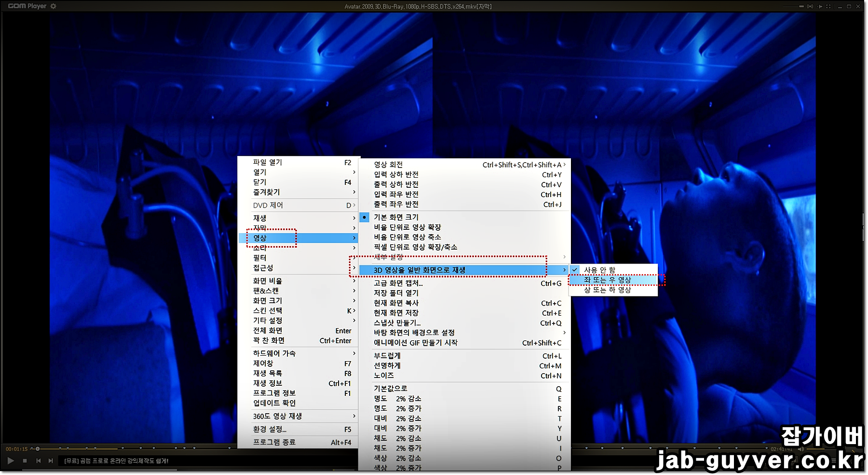The width and height of the screenshot is (868, 475).
Task: Open '스냅샷 만들기...' (Ctrl+Q)
Action: [464, 323]
